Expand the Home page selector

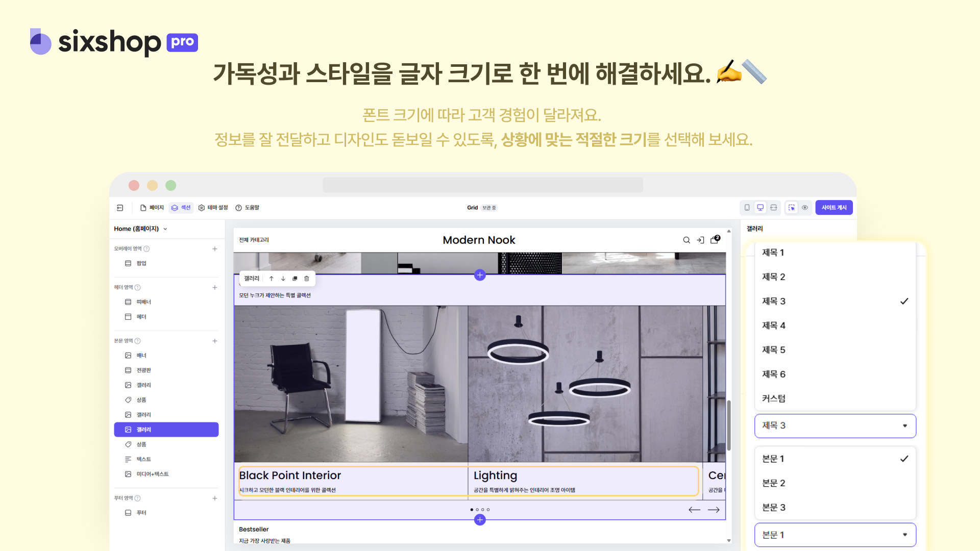[x=141, y=229]
